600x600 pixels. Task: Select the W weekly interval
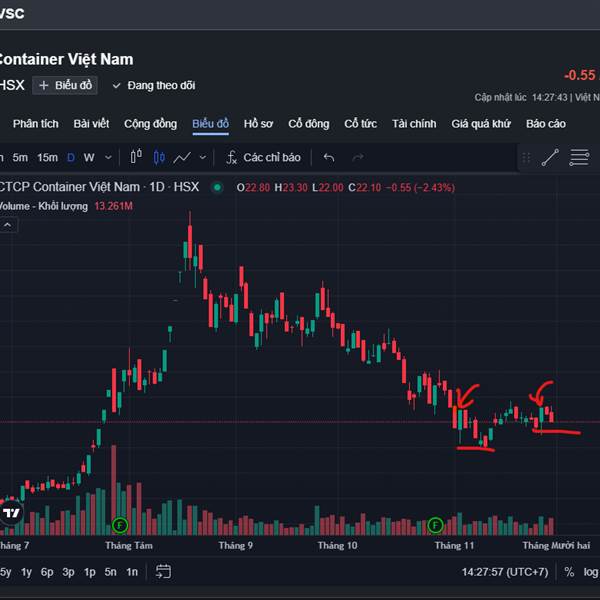pos(89,158)
